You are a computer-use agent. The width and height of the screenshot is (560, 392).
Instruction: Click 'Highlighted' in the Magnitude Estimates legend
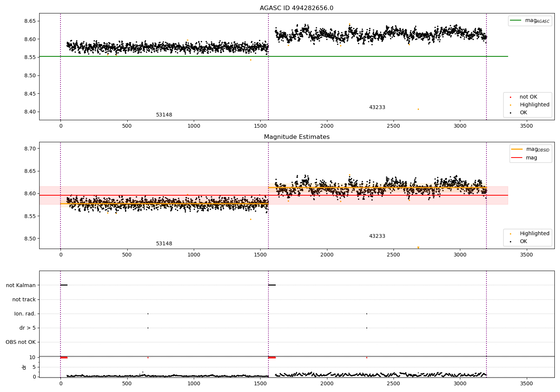[x=534, y=234]
